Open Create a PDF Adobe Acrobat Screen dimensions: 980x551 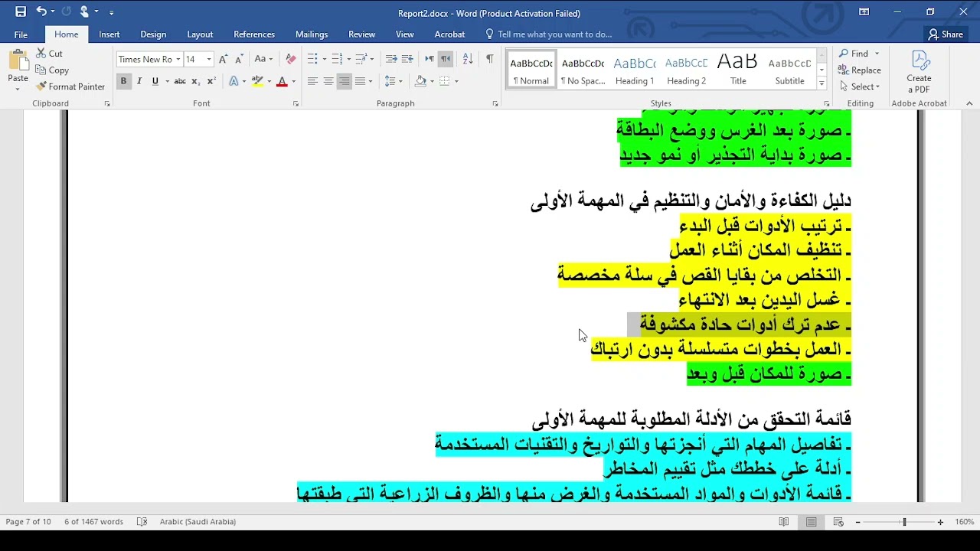[919, 71]
